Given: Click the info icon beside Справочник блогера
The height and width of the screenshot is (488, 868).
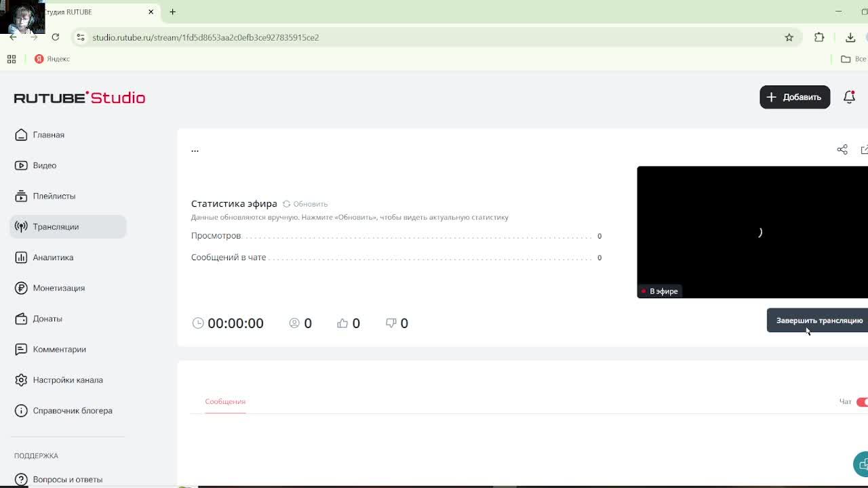Looking at the screenshot, I should (21, 411).
